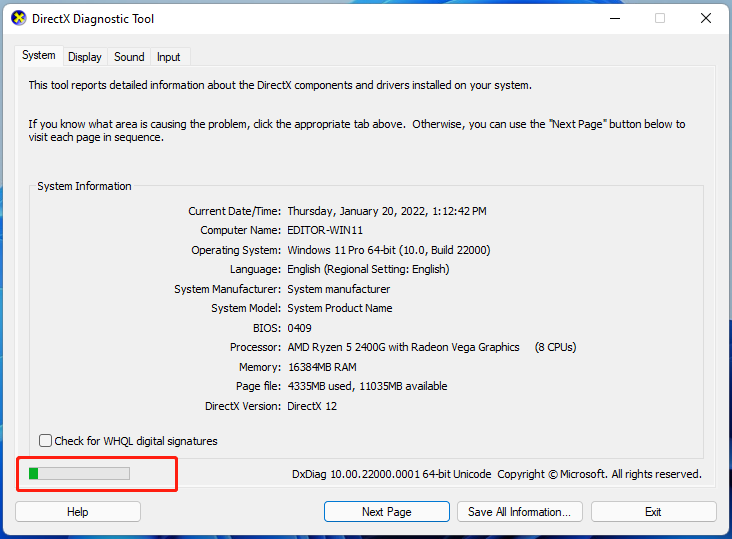Screen dimensions: 732x539
Task: Click the System Information group label
Action: pyautogui.click(x=84, y=186)
